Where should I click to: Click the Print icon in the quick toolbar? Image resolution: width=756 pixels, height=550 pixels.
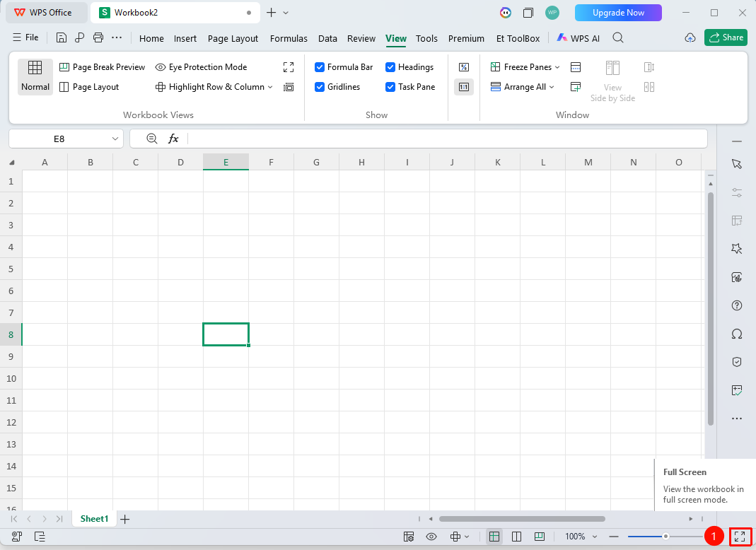click(98, 37)
